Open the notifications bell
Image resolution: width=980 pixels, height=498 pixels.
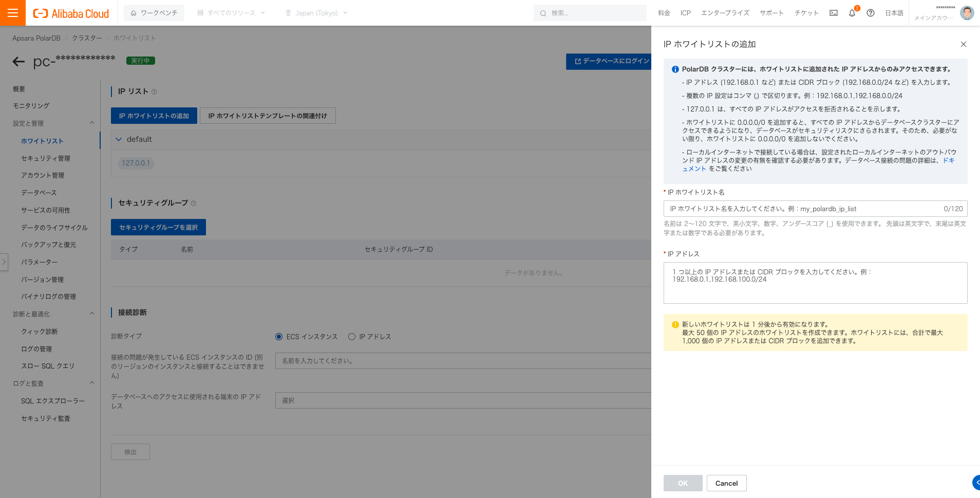click(x=852, y=13)
